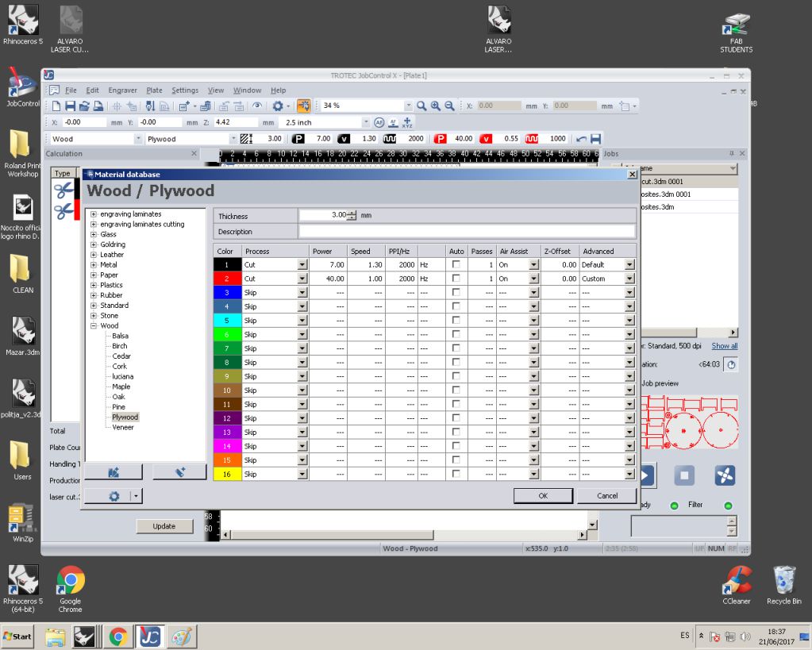Open Air Assist dropdown for color 2

(x=534, y=279)
